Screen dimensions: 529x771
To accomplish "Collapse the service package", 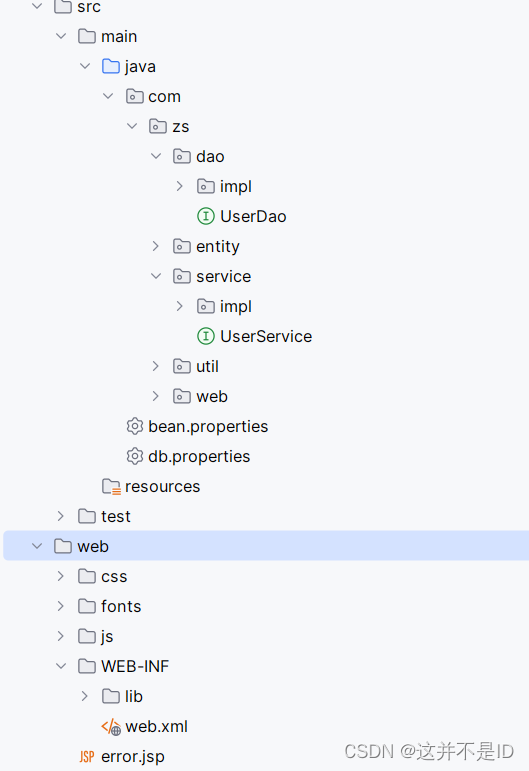I will (x=156, y=276).
